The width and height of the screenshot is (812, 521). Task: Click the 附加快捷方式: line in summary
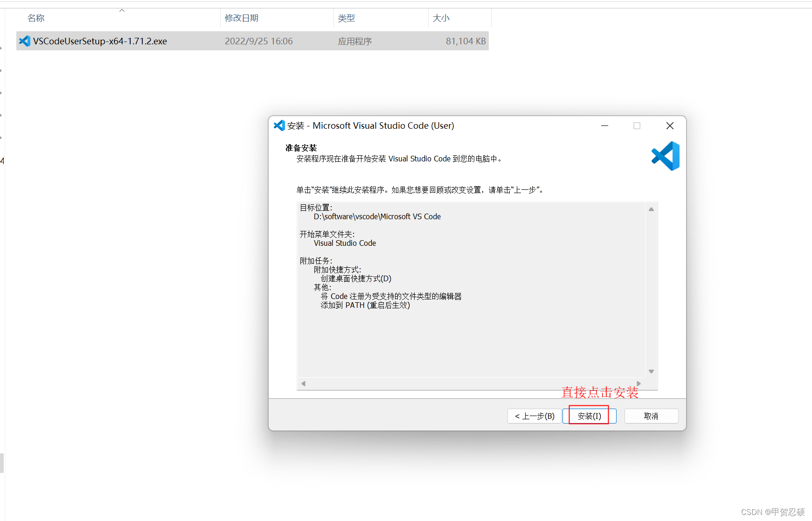tap(337, 270)
